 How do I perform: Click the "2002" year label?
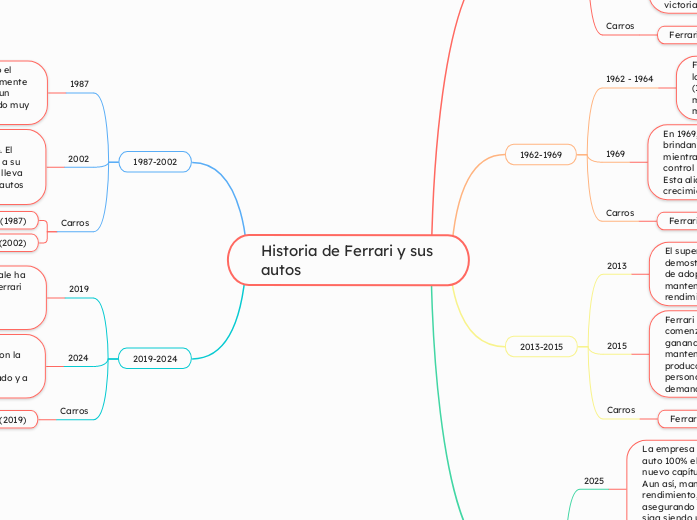click(79, 159)
